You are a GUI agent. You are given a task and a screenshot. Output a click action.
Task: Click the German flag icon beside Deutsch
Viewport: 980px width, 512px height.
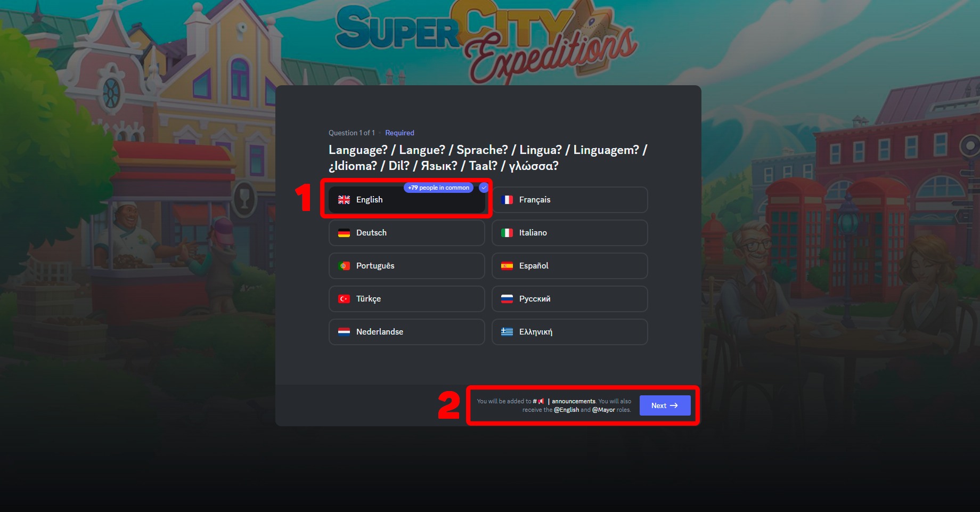(344, 233)
